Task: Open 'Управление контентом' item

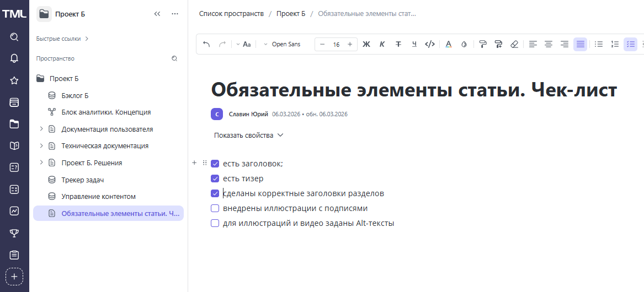Action: (99, 197)
